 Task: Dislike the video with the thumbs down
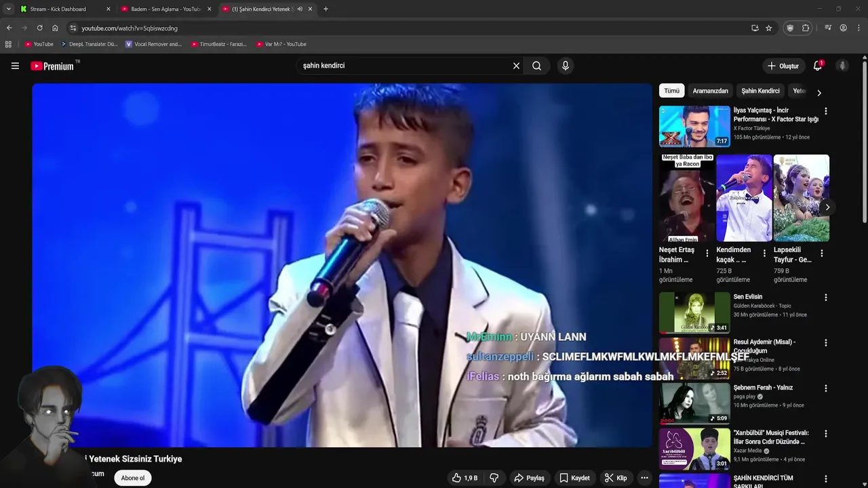[494, 478]
